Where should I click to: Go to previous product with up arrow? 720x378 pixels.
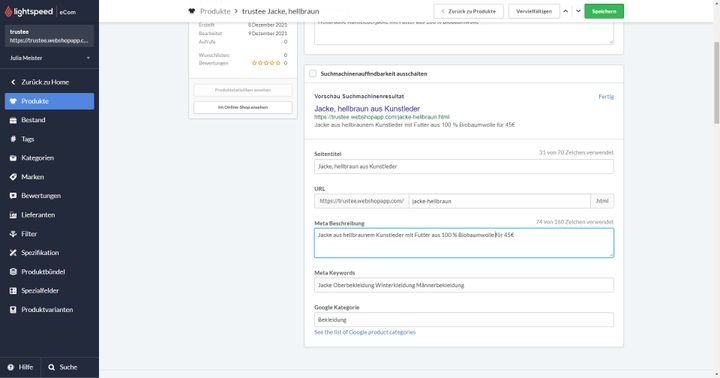566,11
